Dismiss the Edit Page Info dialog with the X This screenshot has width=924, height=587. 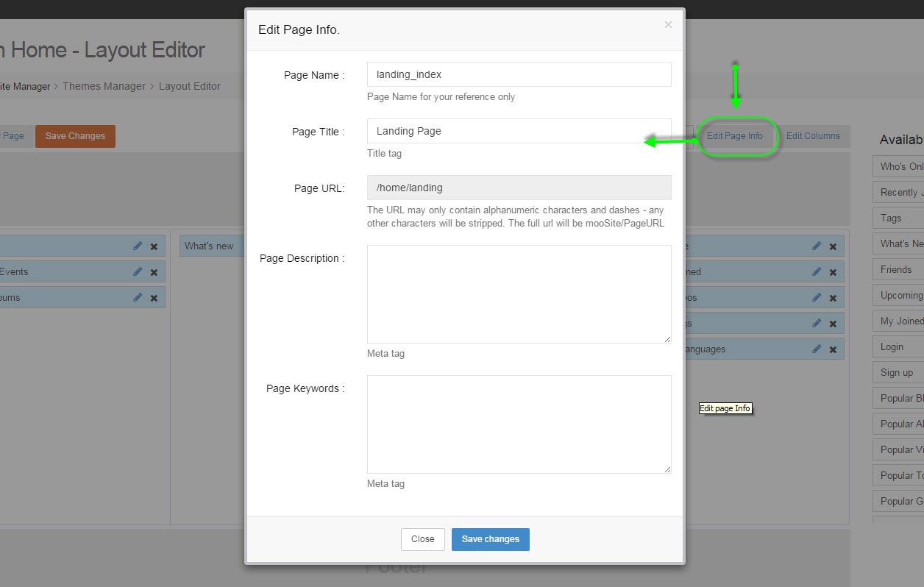[x=668, y=25]
